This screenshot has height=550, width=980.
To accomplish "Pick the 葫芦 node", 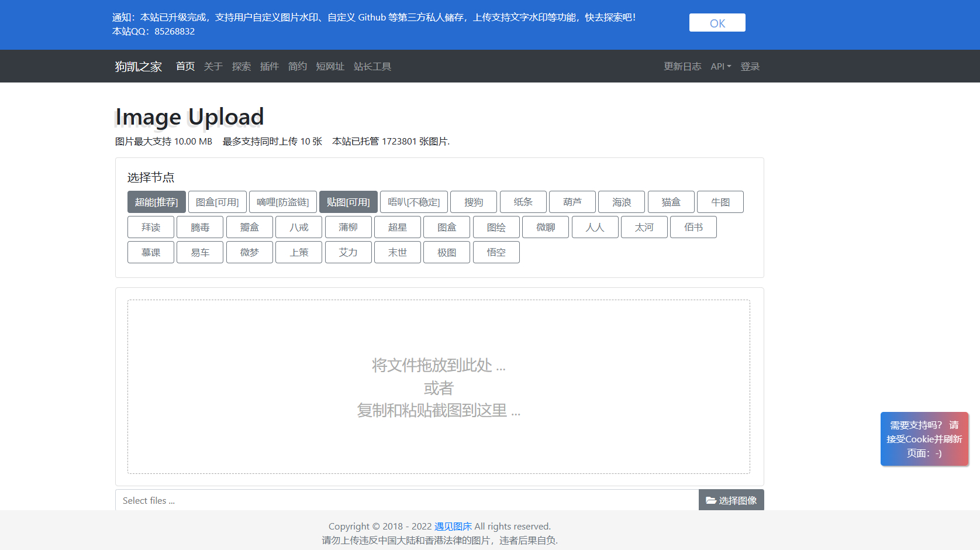I will (x=572, y=202).
